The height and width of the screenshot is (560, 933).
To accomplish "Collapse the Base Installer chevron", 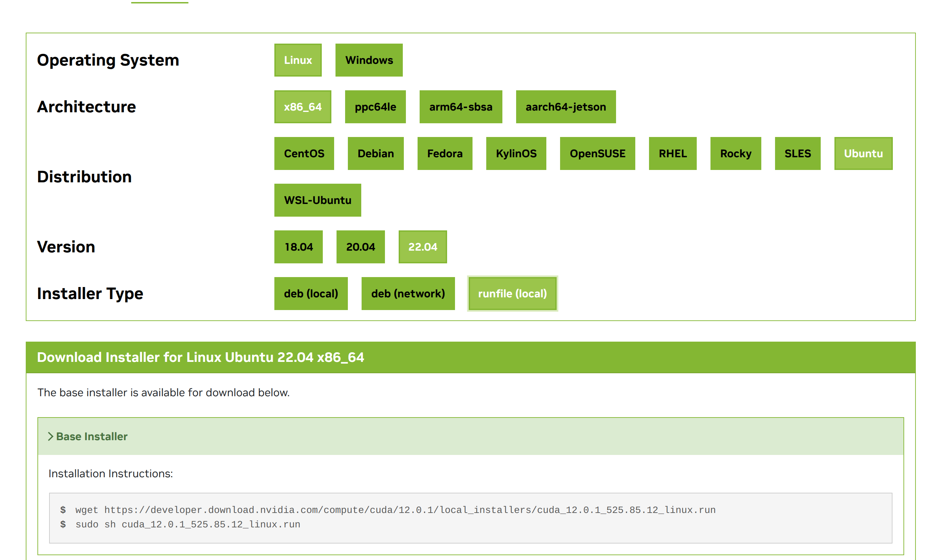I will pyautogui.click(x=50, y=436).
